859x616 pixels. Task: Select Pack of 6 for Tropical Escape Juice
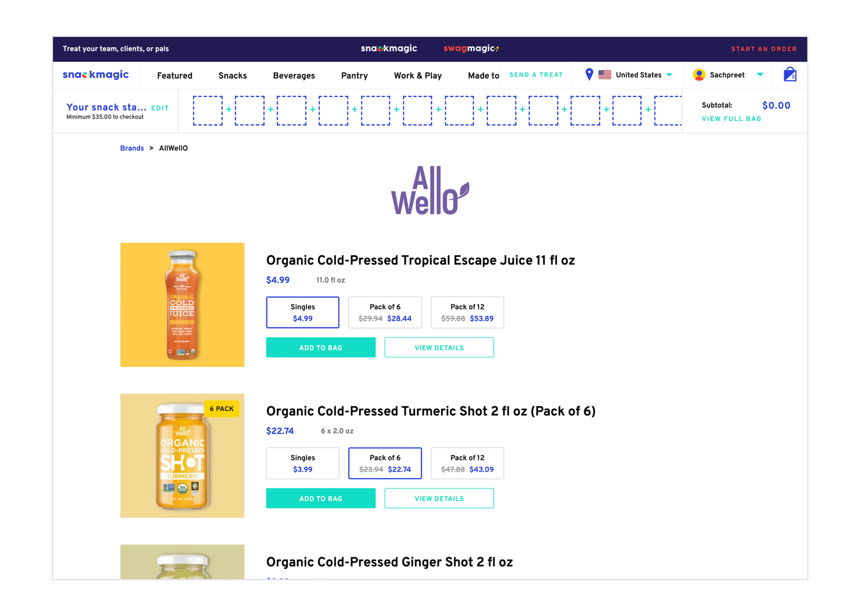click(385, 312)
